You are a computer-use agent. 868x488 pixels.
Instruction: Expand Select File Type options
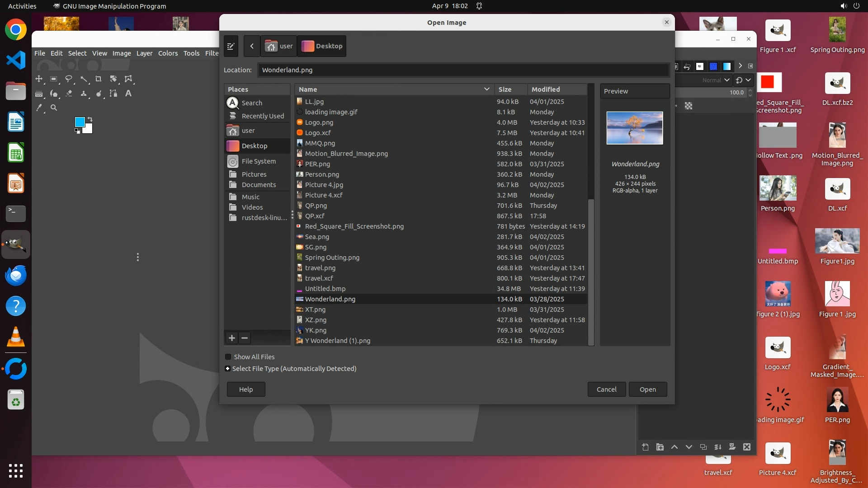click(228, 369)
